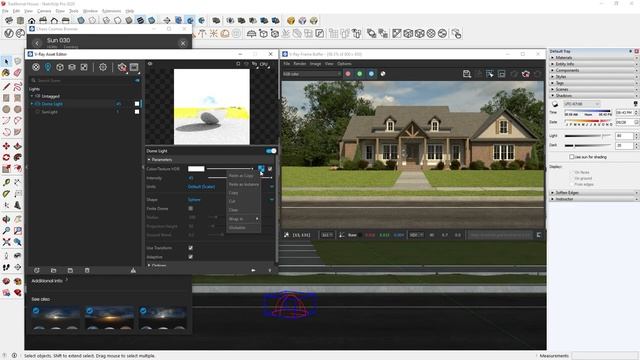Click the save image icon in Frame Buffer
Viewport: 640px width, 360px height.
click(467, 74)
